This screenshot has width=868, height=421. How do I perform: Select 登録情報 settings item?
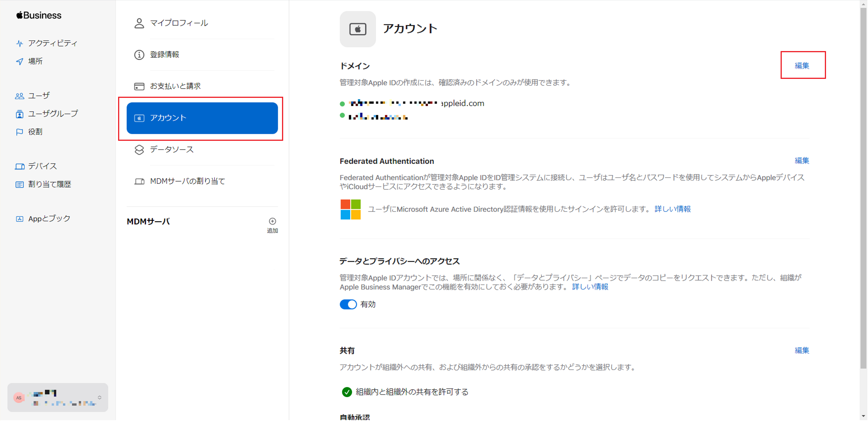(x=202, y=55)
